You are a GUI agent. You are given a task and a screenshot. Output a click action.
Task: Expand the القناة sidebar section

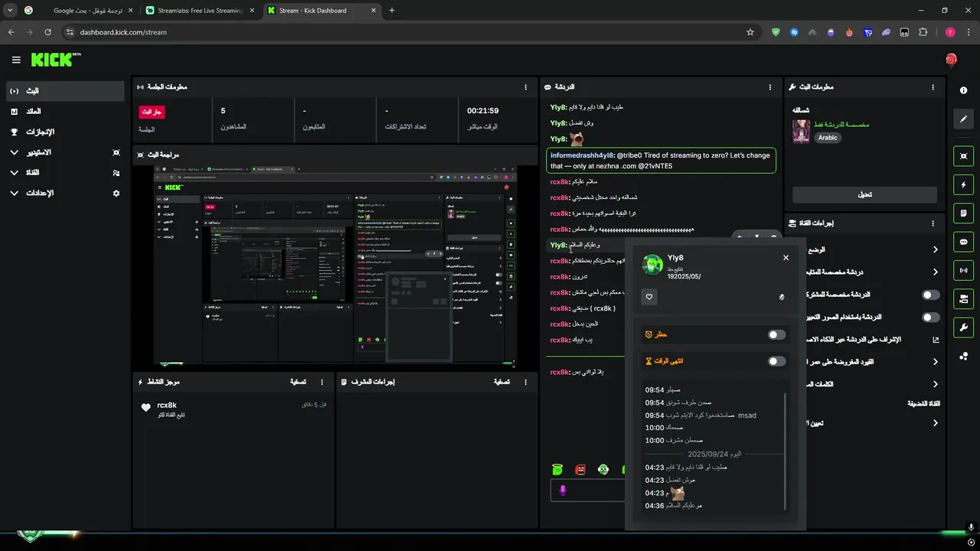[65, 173]
